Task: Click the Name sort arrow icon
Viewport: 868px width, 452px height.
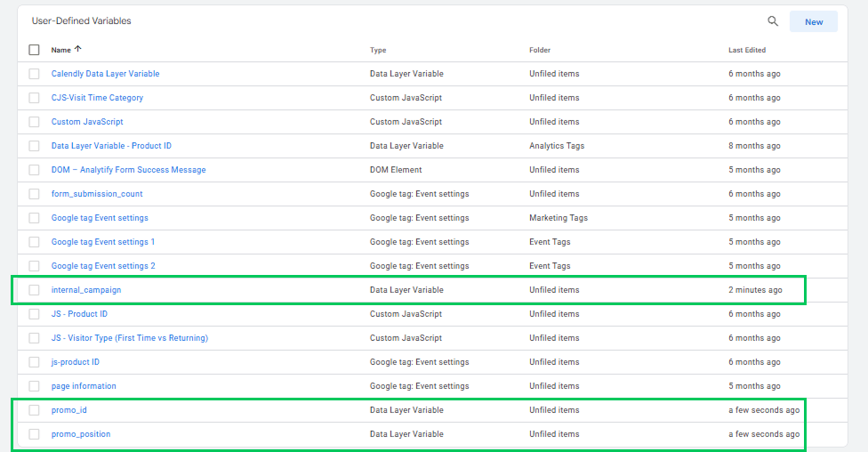Action: 78,49
